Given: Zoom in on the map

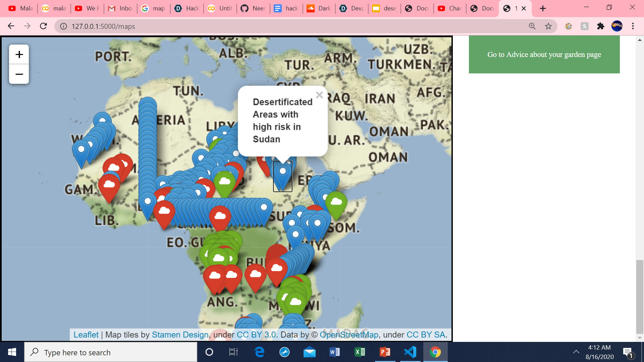Looking at the screenshot, I should coord(19,54).
